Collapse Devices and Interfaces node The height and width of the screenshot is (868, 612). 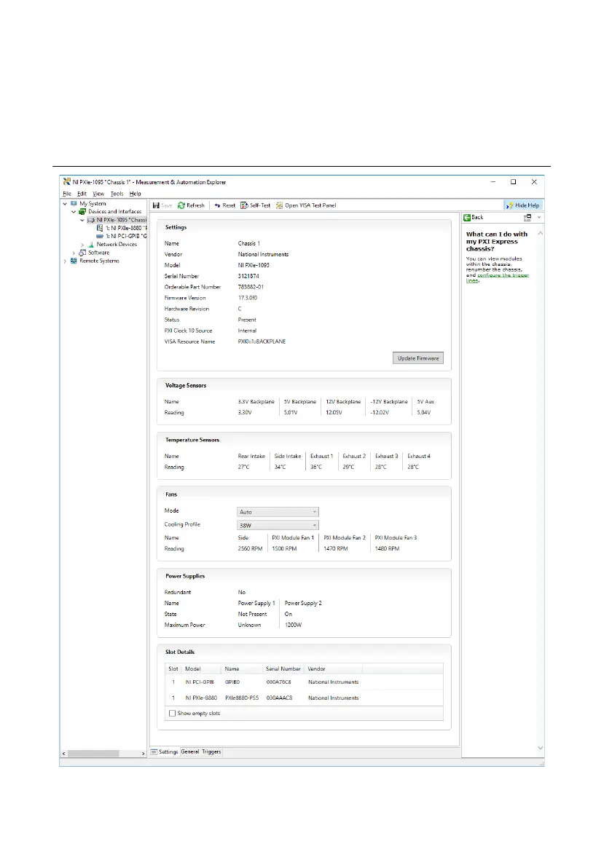point(73,211)
